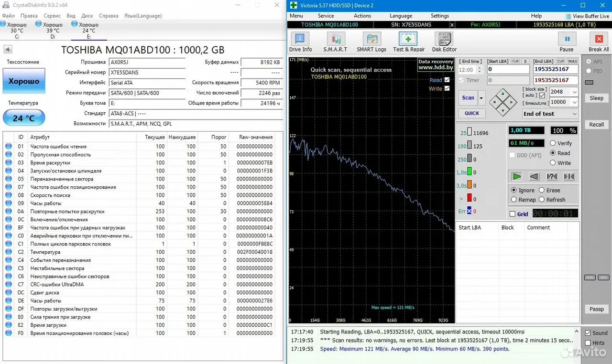Click the Sleep button
Screen dimensions: 612x364
[x=596, y=98]
